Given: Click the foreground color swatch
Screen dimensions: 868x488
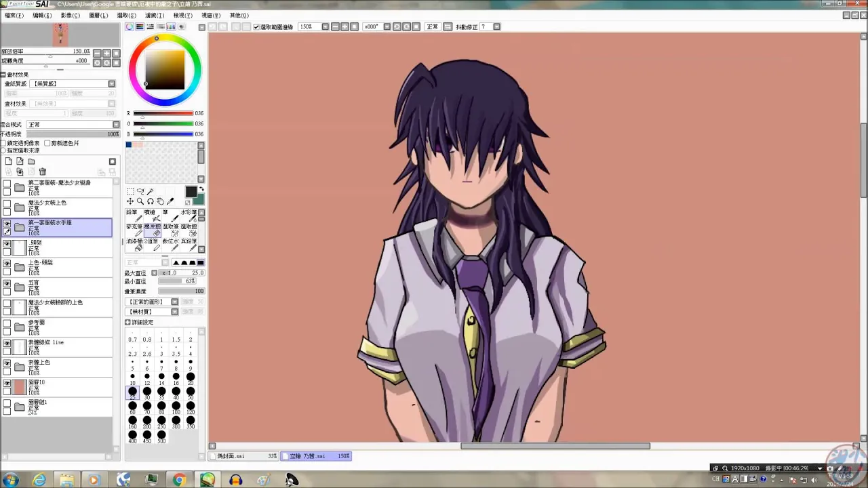Looking at the screenshot, I should [x=191, y=192].
